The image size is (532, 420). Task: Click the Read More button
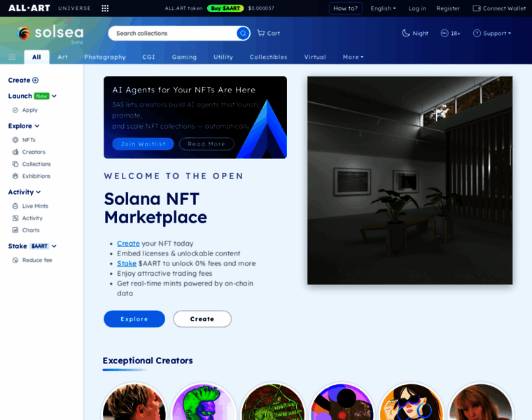click(206, 143)
